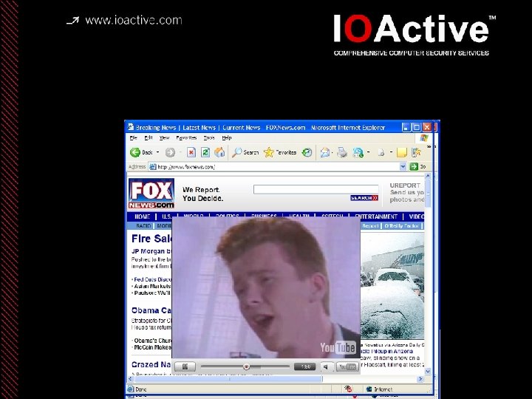The width and height of the screenshot is (532, 399).
Task: Open the File menu
Action: [133, 137]
